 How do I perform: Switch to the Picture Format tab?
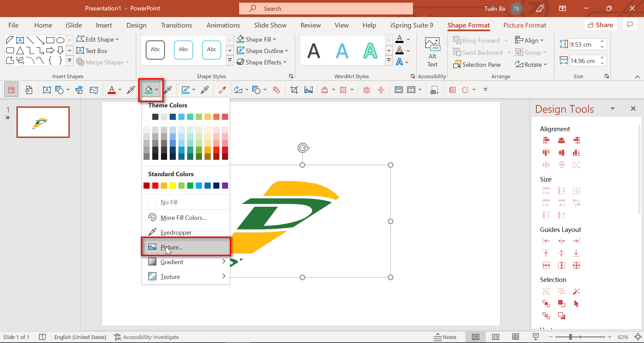[525, 25]
